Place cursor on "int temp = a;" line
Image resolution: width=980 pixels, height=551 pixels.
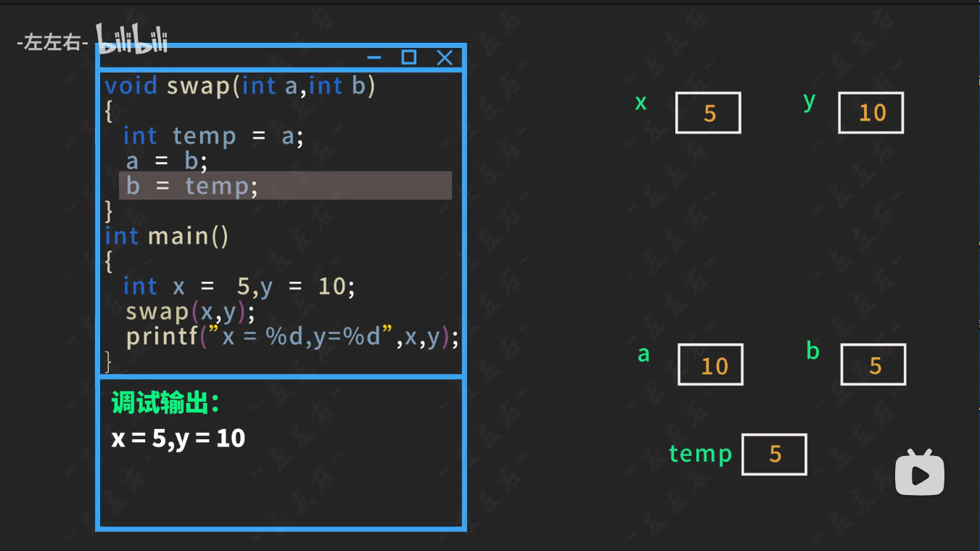[213, 136]
